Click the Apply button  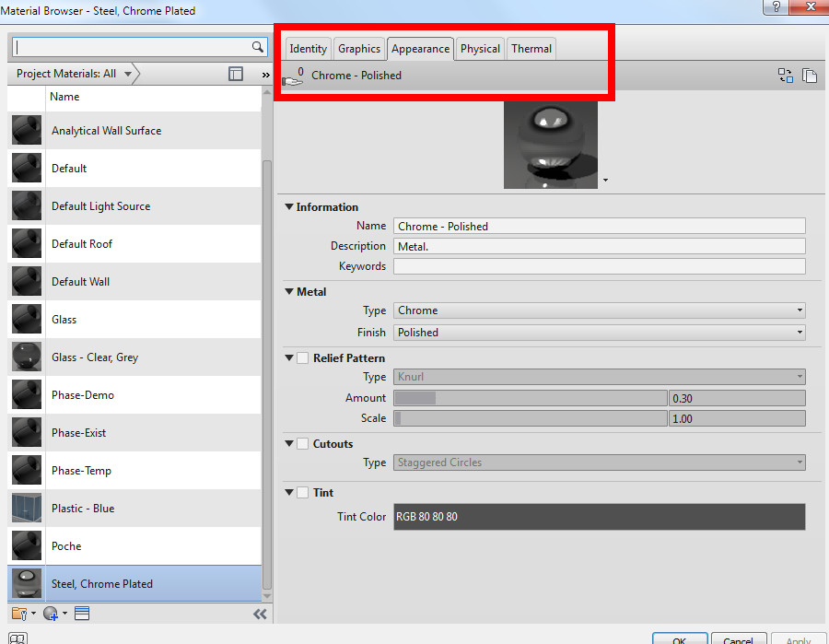click(799, 638)
